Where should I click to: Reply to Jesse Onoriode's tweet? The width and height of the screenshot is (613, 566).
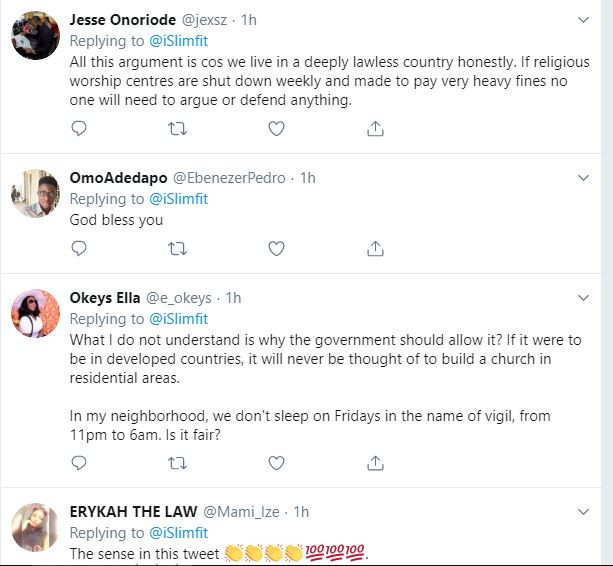79,128
